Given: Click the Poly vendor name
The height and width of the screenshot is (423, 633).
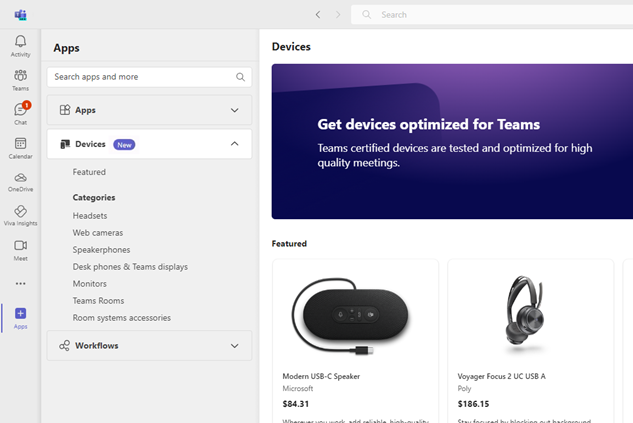Looking at the screenshot, I should pos(464,388).
